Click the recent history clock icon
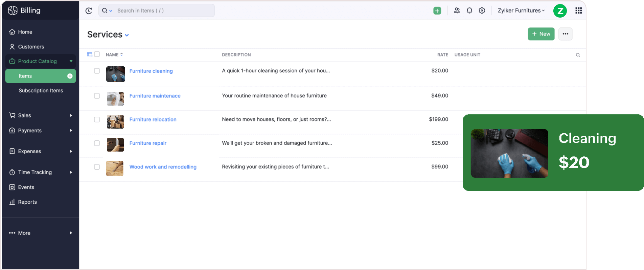 [89, 11]
